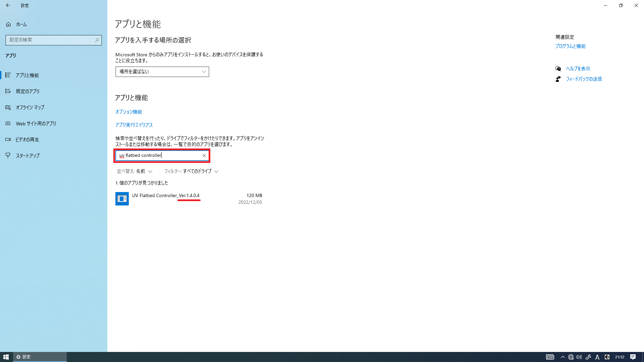644x362 pixels.
Task: Go to Home (ホーム) in the sidebar
Action: 21,24
